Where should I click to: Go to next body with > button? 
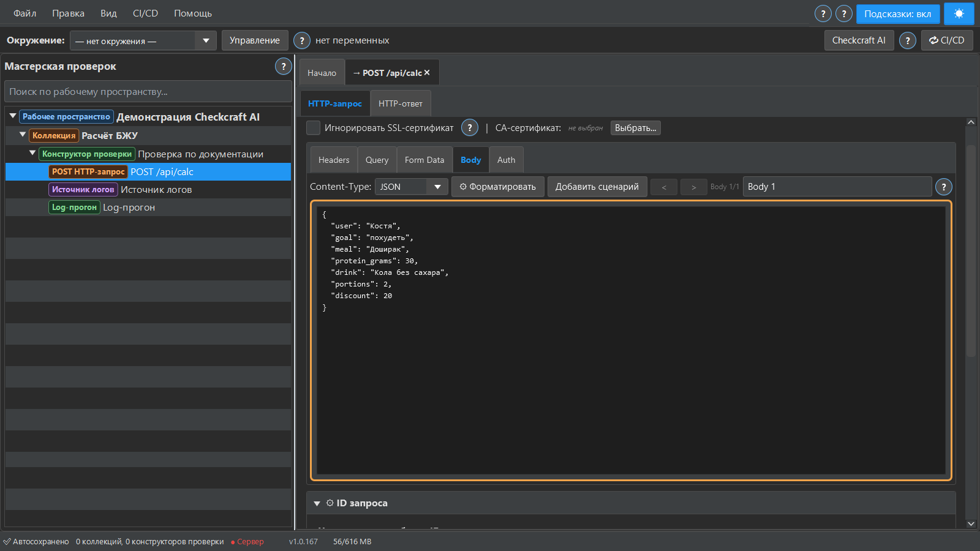pyautogui.click(x=694, y=187)
